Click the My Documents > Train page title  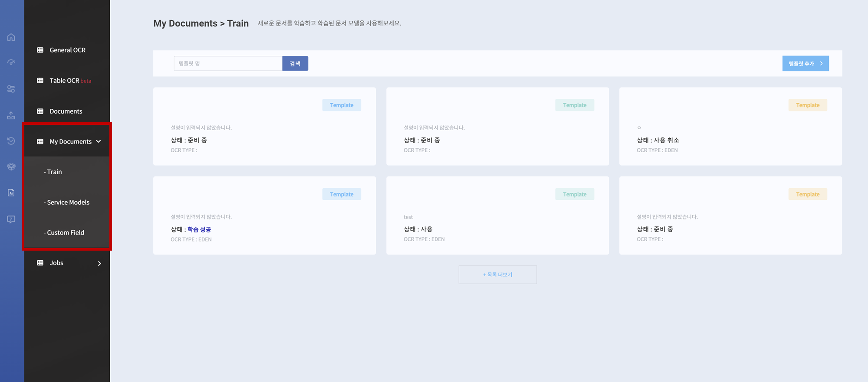(x=201, y=23)
